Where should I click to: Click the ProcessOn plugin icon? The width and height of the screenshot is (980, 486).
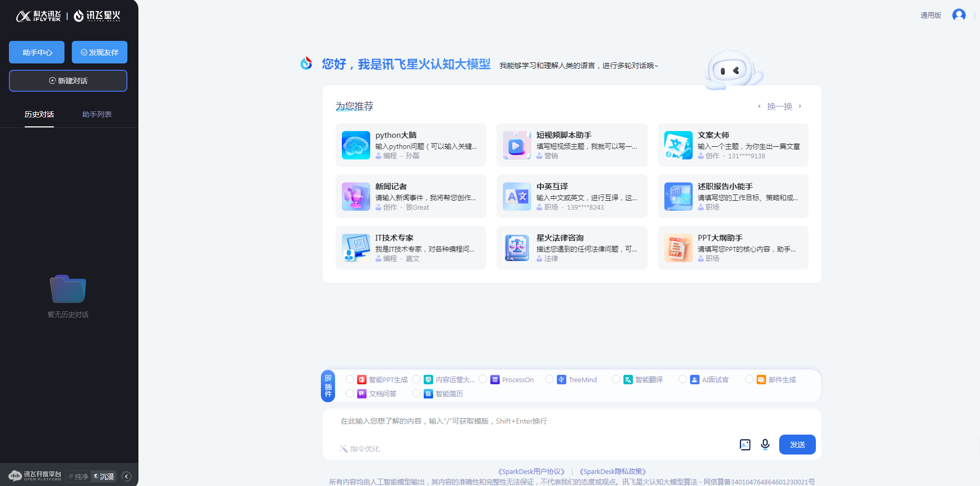[495, 380]
